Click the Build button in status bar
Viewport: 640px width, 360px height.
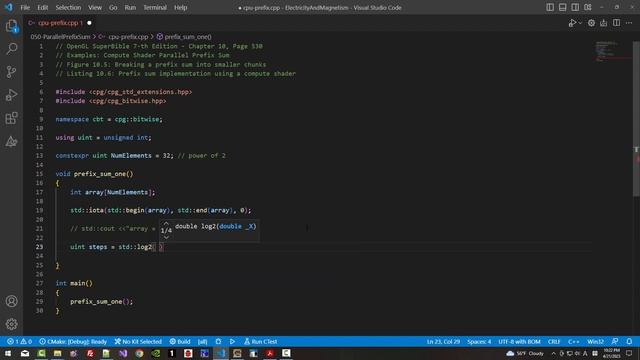tap(180, 341)
